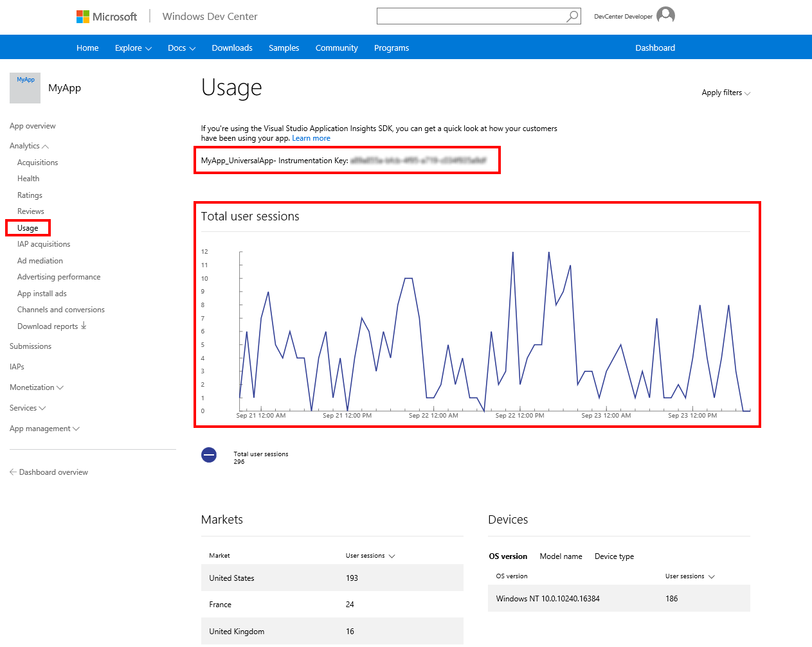Switch to the Device type tab
Viewport: 812px width, 647px height.
tap(614, 556)
